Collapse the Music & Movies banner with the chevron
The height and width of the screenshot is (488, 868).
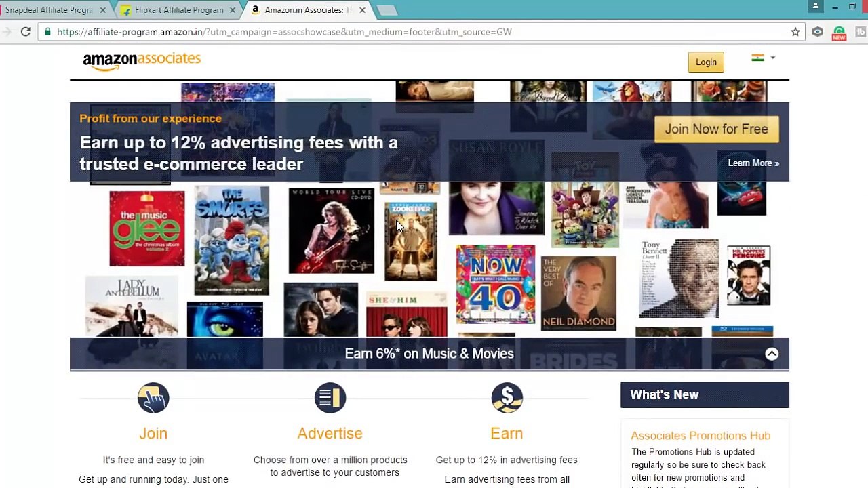[x=772, y=354]
